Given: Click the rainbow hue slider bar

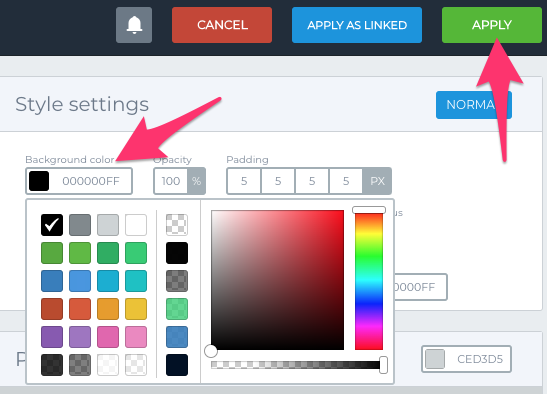Looking at the screenshot, I should click(369, 281).
